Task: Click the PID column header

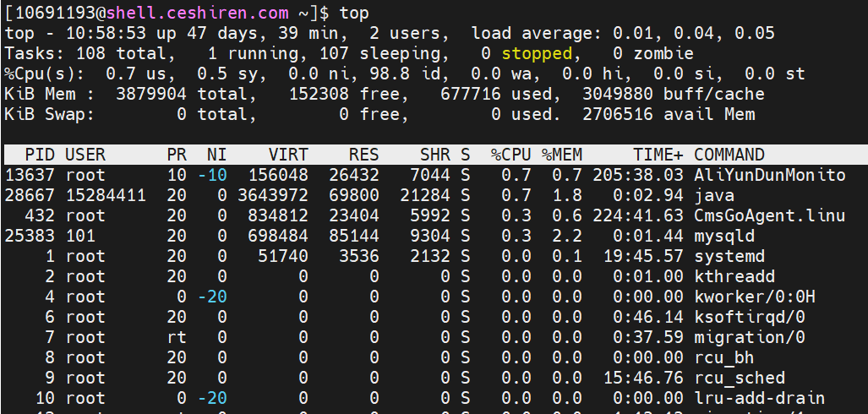Action: [x=40, y=155]
